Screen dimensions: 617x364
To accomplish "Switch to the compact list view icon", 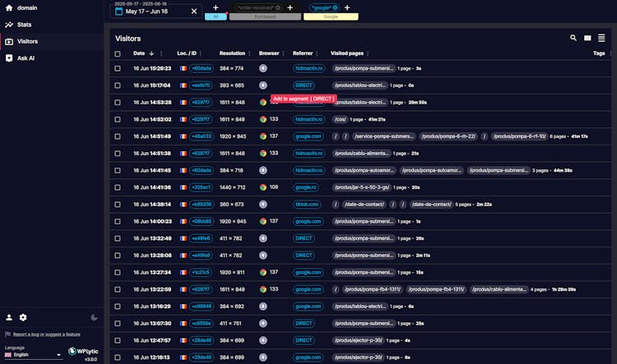I will 601,38.
